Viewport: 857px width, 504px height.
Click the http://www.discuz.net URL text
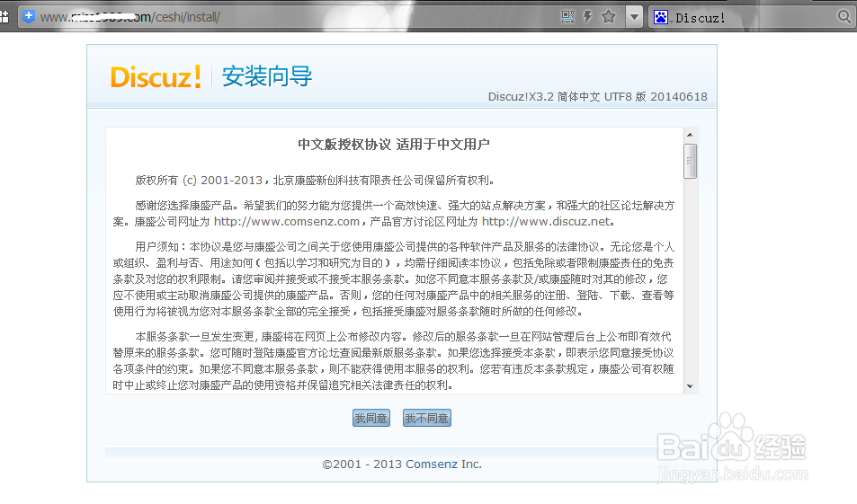point(546,222)
